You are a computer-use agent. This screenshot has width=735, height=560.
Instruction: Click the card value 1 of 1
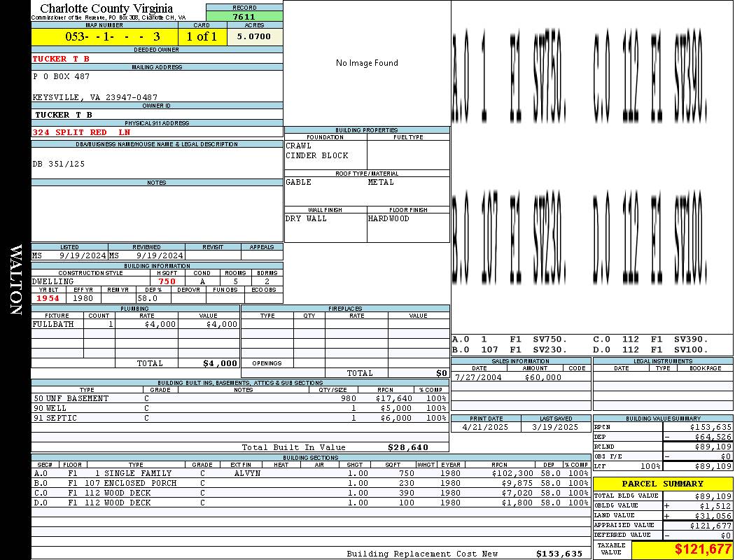(x=202, y=36)
